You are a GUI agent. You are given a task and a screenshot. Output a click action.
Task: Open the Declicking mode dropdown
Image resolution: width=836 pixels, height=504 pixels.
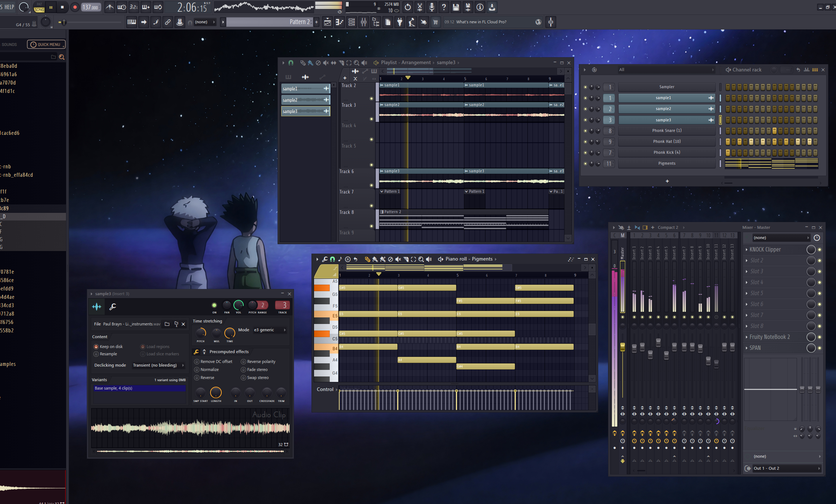coord(158,365)
